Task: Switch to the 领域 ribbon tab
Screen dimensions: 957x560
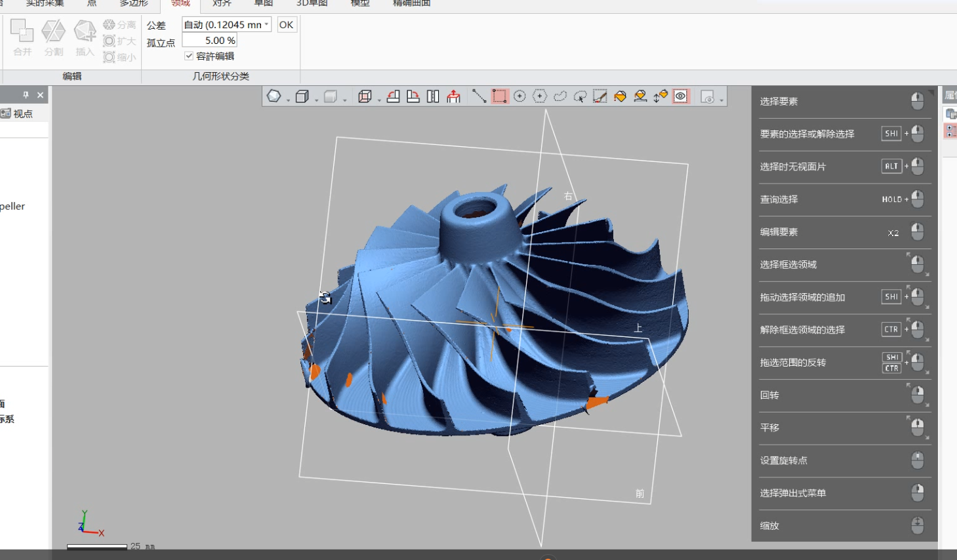Action: (180, 4)
